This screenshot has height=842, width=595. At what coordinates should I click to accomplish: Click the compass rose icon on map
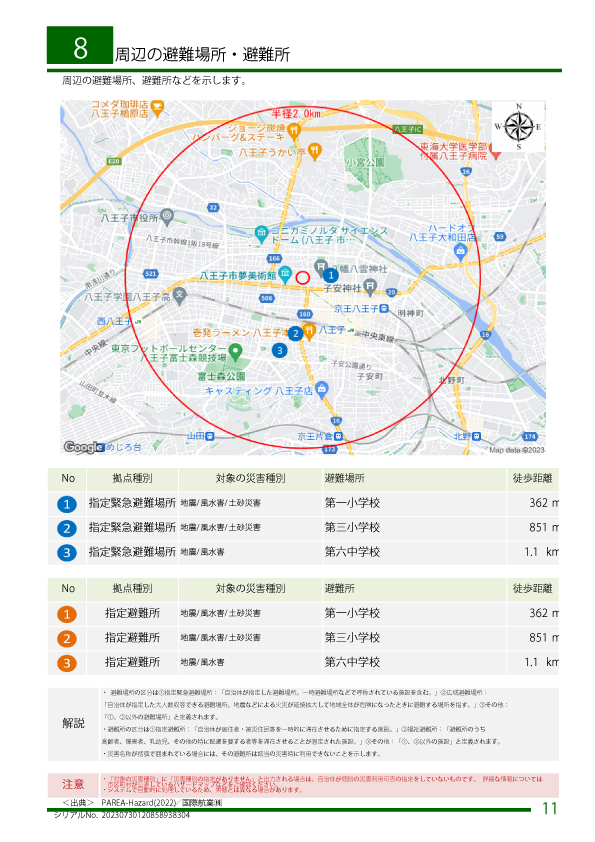(519, 127)
